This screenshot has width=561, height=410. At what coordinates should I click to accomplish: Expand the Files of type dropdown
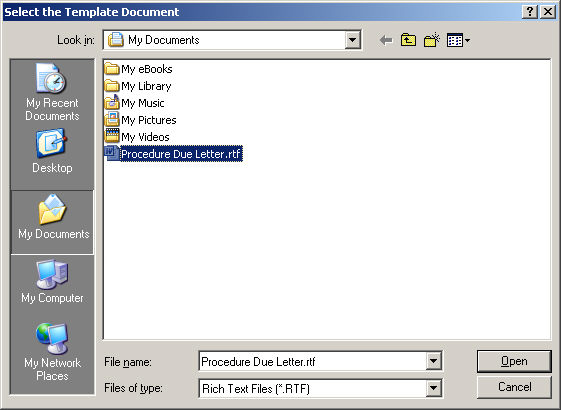tap(433, 388)
